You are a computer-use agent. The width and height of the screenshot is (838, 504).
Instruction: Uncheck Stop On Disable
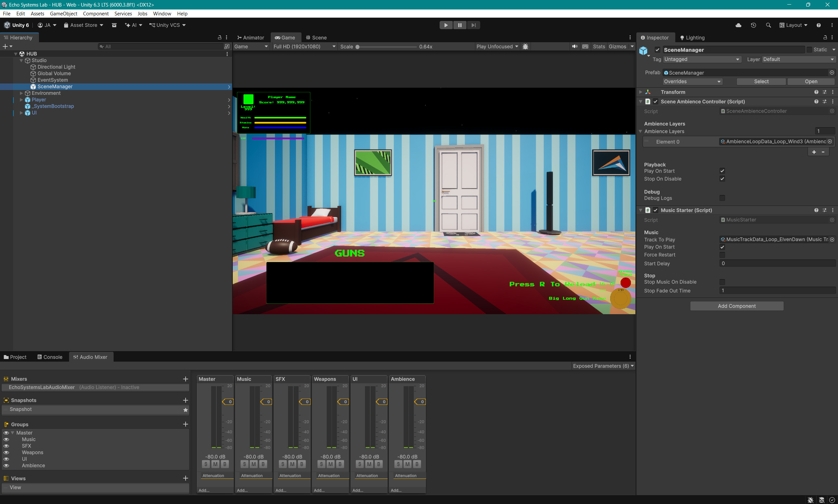click(722, 179)
